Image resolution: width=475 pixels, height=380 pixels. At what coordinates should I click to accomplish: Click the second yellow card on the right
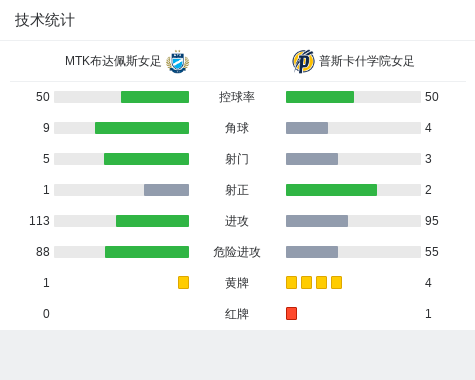(x=306, y=282)
